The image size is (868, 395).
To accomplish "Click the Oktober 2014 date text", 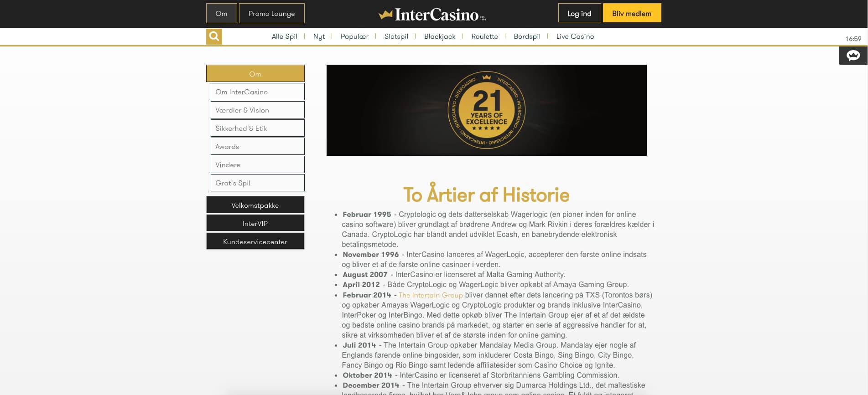I will point(367,375).
